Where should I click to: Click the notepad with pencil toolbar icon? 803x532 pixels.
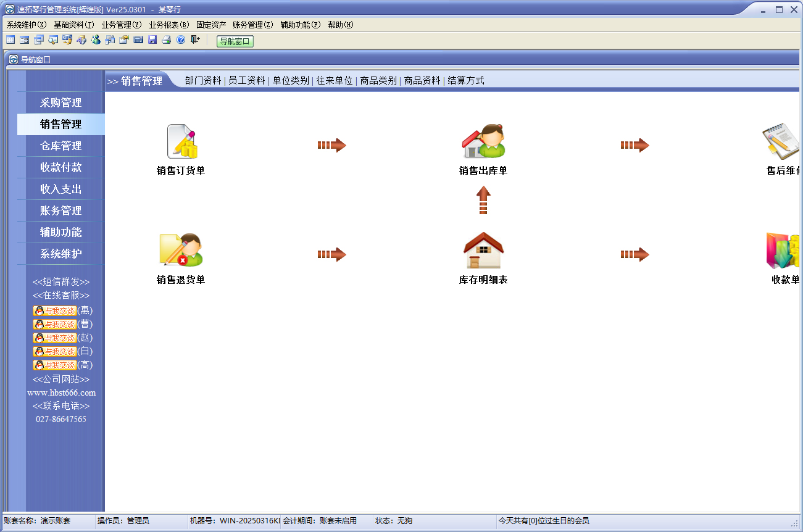coord(124,40)
